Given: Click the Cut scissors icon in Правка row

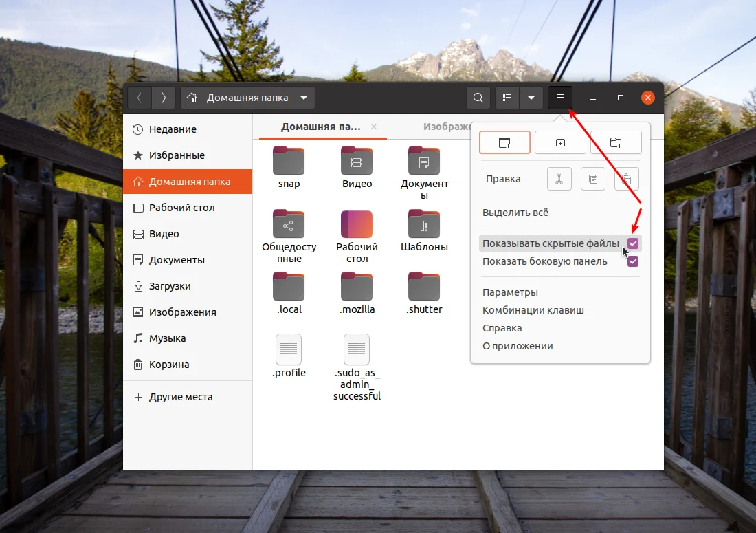Looking at the screenshot, I should click(x=559, y=179).
